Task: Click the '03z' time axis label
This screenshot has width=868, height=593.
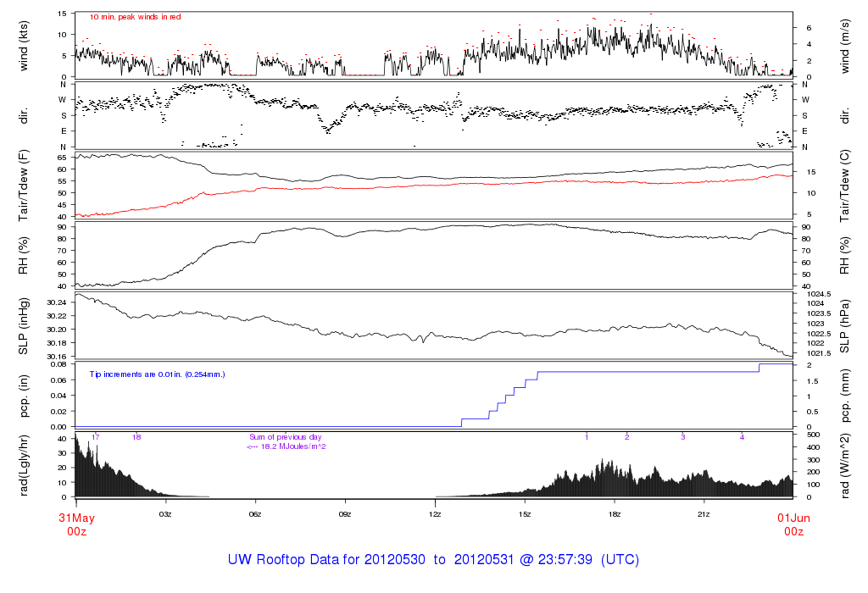Action: coord(165,514)
